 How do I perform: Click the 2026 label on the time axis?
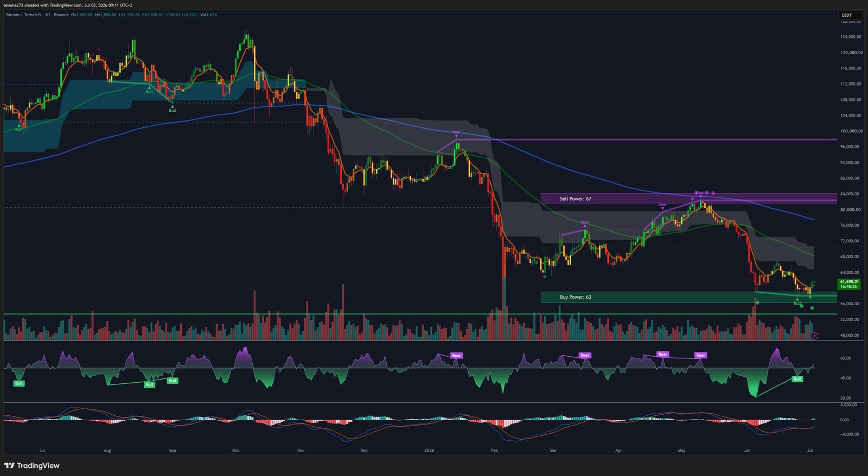(429, 451)
